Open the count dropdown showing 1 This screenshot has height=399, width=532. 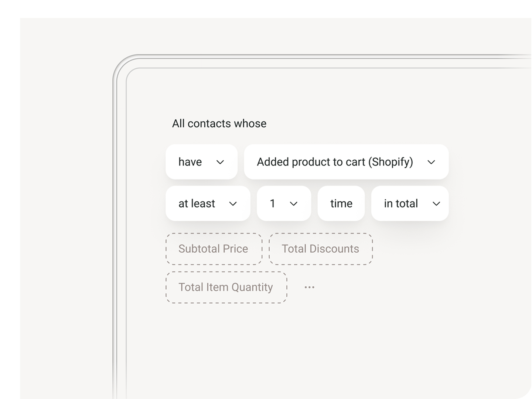[284, 204]
